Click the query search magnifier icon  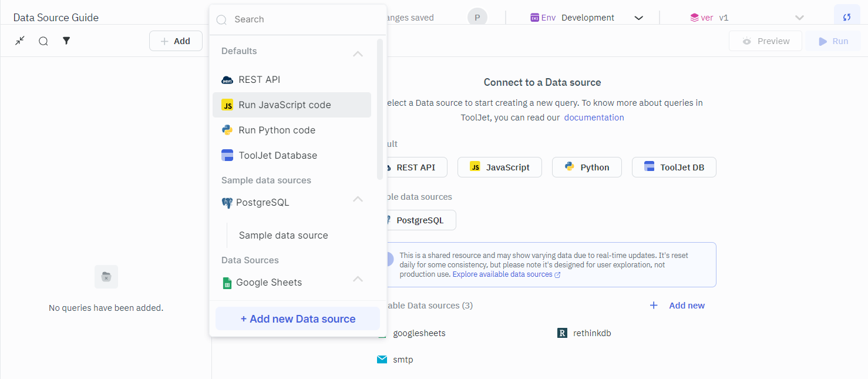pos(43,41)
